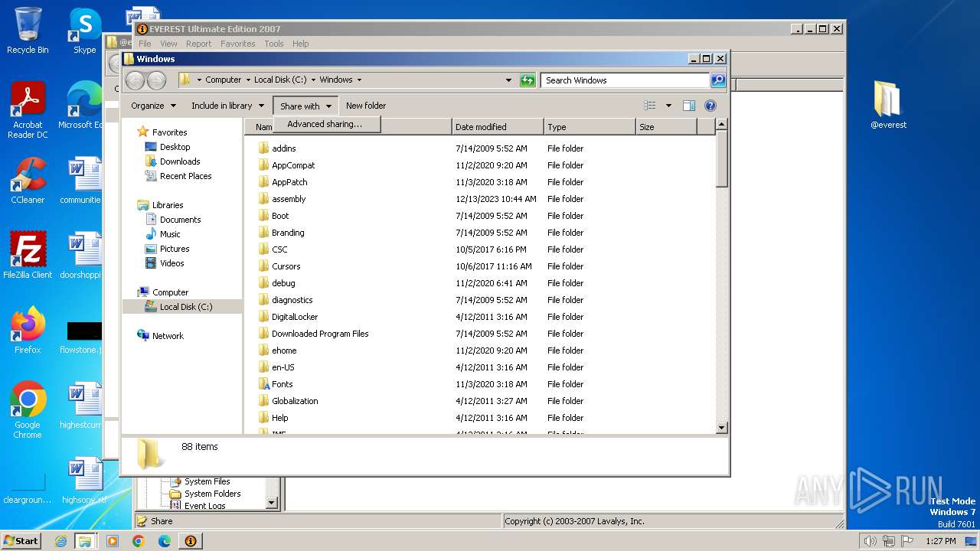
Task: Open the Organize dropdown menu
Action: tap(153, 106)
